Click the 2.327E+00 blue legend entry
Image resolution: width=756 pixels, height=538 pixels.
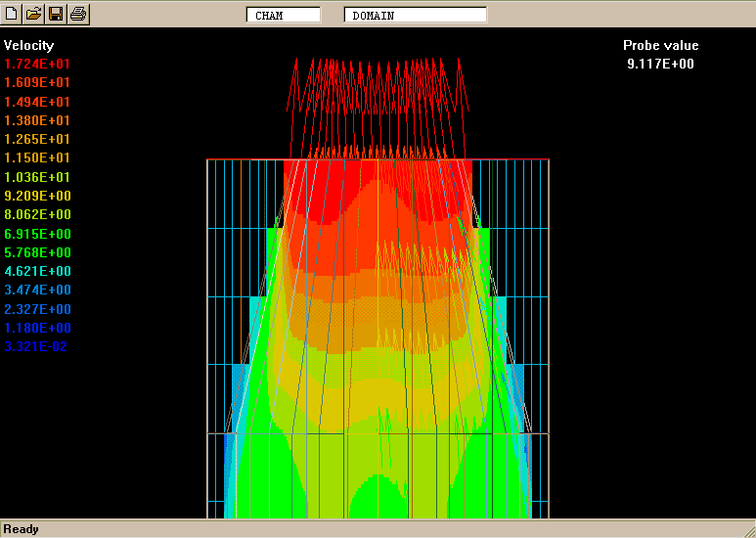pyautogui.click(x=37, y=309)
